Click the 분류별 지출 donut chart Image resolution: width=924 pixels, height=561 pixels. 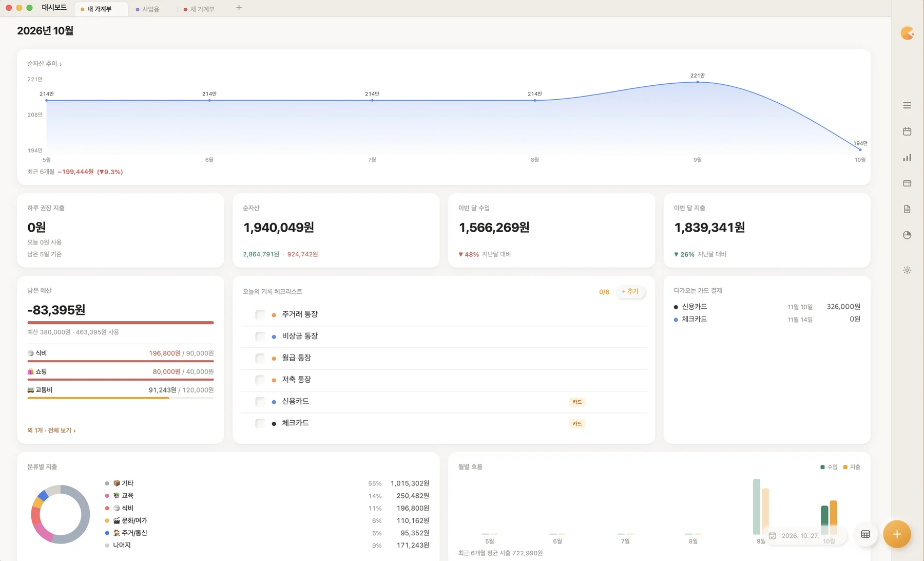(x=61, y=514)
